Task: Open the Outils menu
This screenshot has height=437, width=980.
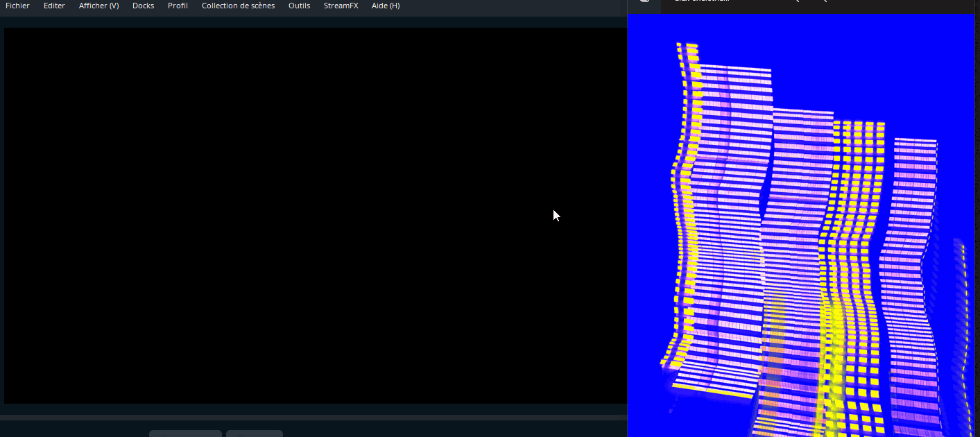Action: click(x=299, y=6)
